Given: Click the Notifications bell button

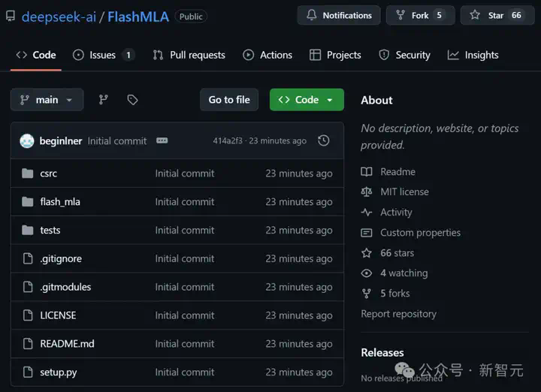Looking at the screenshot, I should pyautogui.click(x=339, y=16).
